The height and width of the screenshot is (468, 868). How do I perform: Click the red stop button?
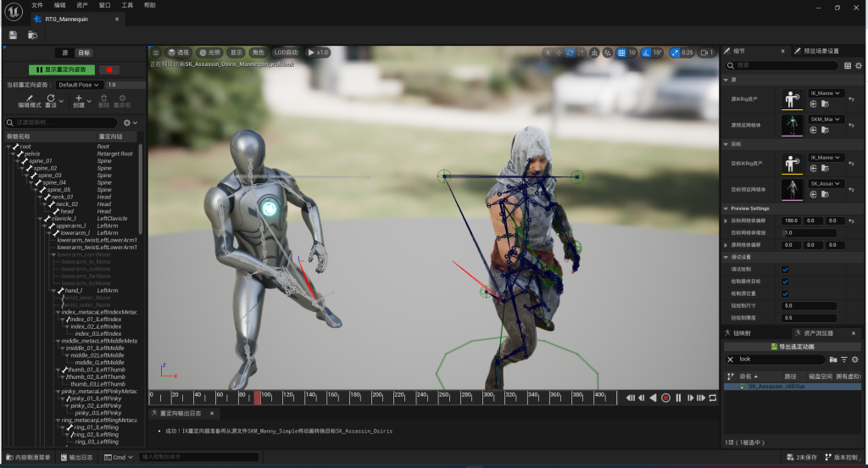[x=109, y=70]
